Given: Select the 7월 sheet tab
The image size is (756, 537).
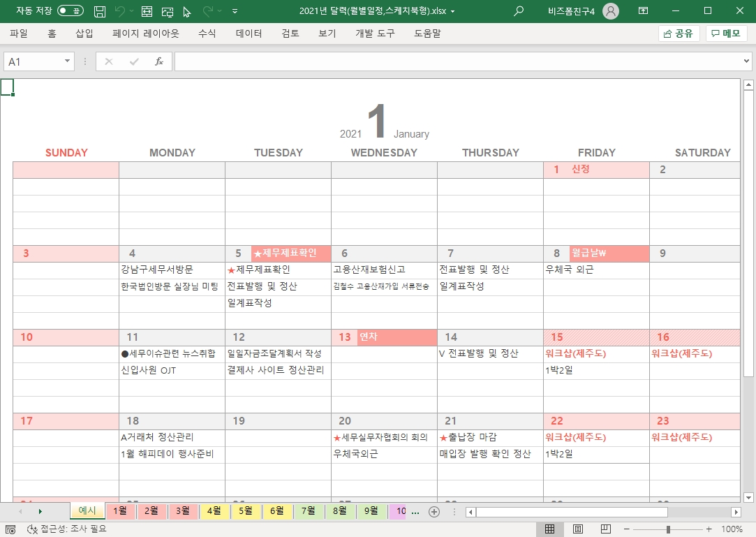Looking at the screenshot, I should point(309,510).
